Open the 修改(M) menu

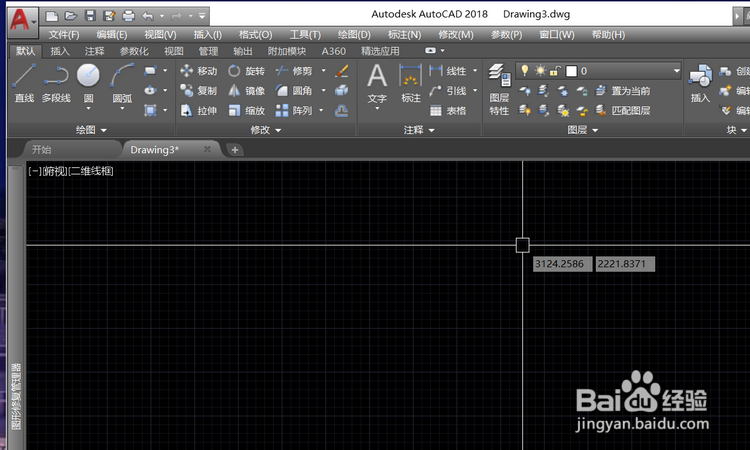point(456,35)
